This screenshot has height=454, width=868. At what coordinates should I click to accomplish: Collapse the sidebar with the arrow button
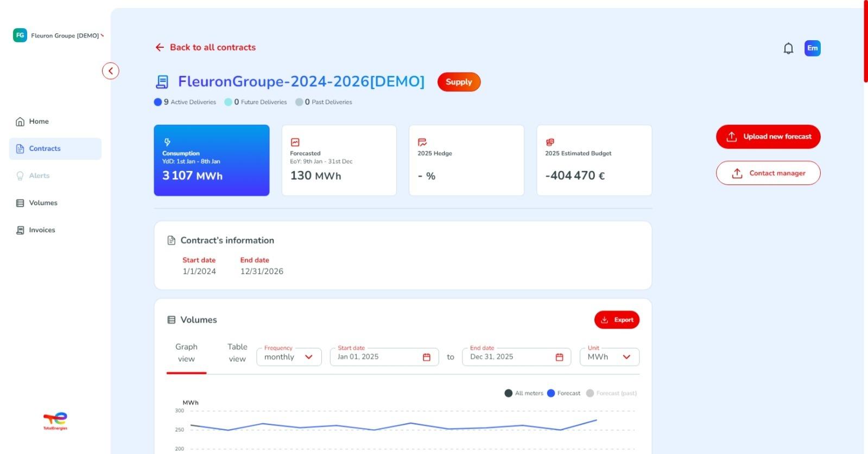[x=111, y=71]
